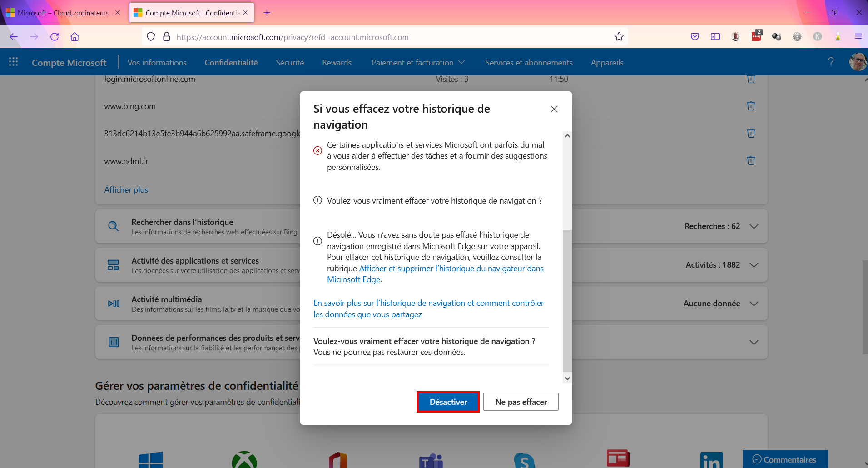Screen dimensions: 868x468
Task: Open the browser hamburger menu
Action: (858, 37)
